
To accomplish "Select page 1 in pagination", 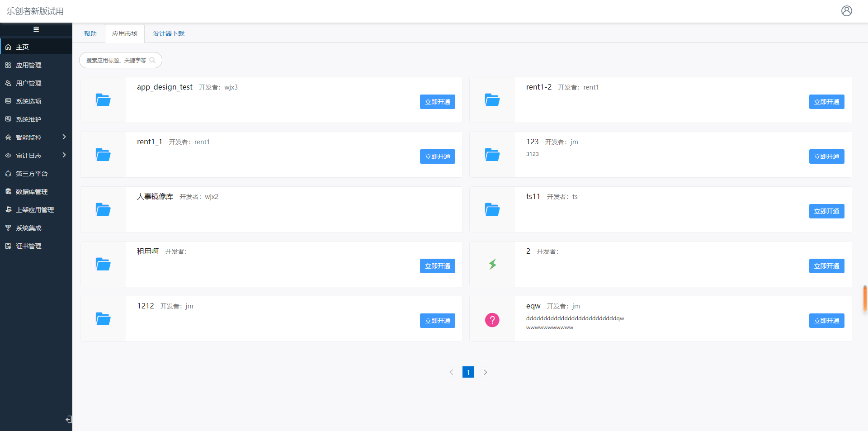I will (x=468, y=372).
